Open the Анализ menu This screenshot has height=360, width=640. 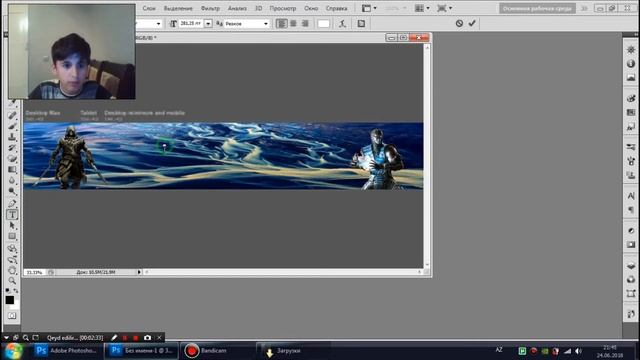pyautogui.click(x=237, y=8)
